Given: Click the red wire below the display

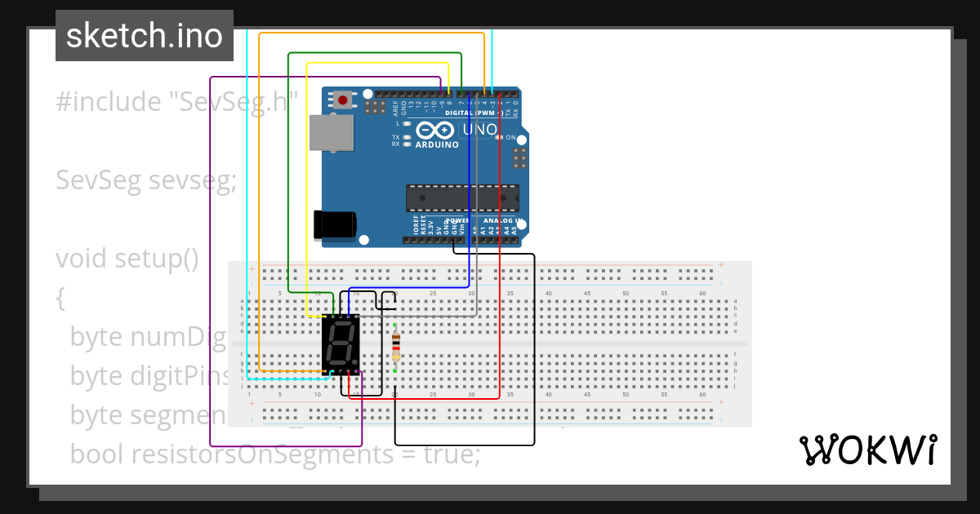Looking at the screenshot, I should pos(425,399).
